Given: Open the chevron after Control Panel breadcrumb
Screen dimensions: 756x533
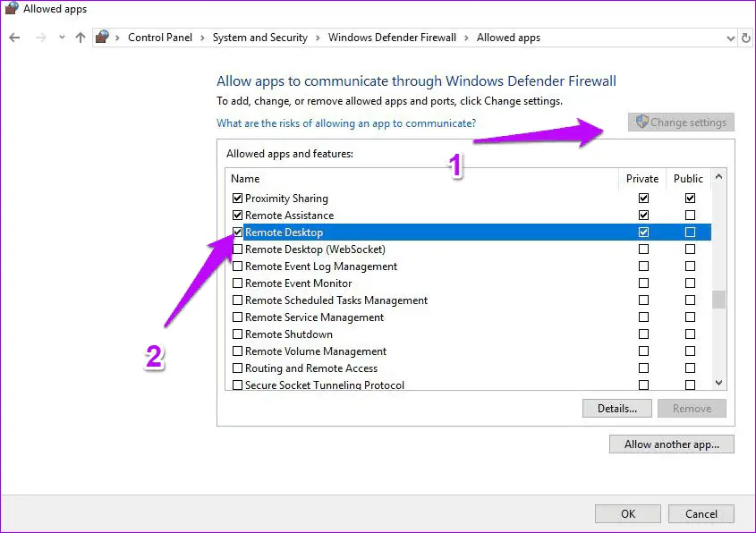Looking at the screenshot, I should point(202,38).
